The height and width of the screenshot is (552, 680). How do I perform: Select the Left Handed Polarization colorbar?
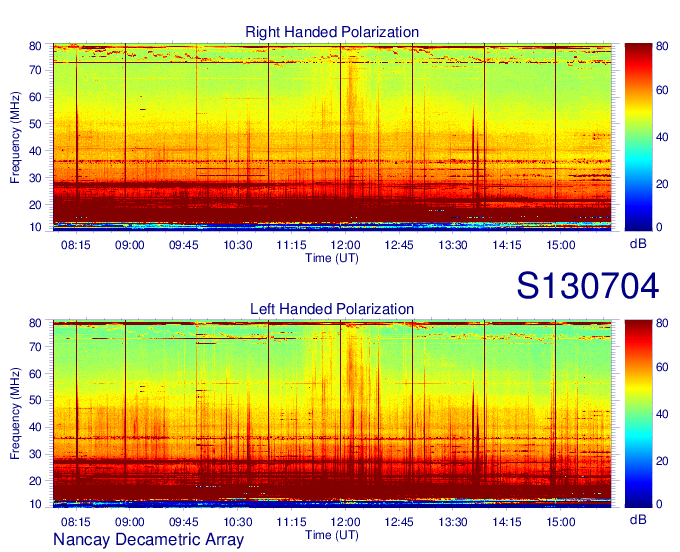(x=638, y=414)
